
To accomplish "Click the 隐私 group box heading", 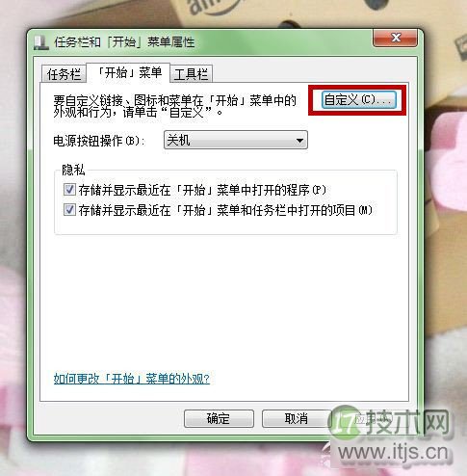I will (x=73, y=170).
